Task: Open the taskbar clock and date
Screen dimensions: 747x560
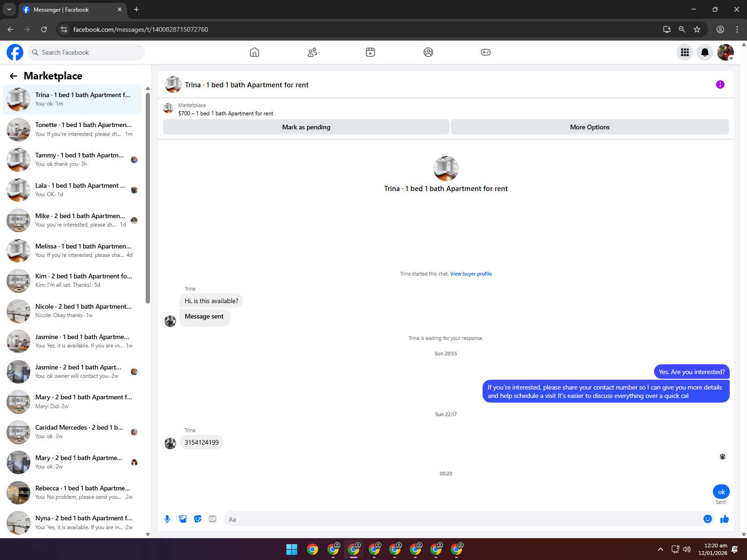Action: [x=713, y=549]
